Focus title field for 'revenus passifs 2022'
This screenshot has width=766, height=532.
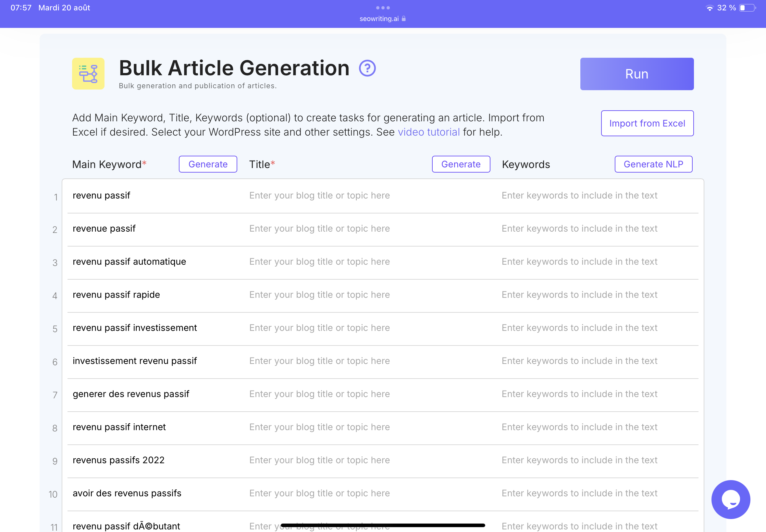[370, 460]
